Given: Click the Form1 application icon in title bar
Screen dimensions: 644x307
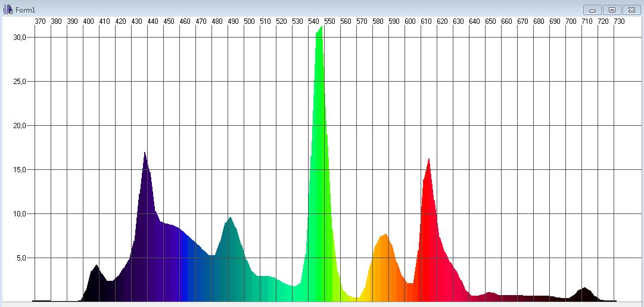Looking at the screenshot, I should pyautogui.click(x=8, y=10).
